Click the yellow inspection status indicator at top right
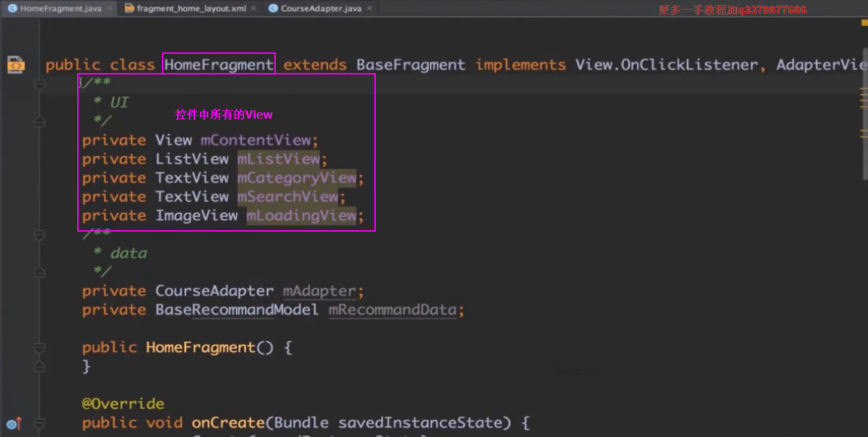Image resolution: width=868 pixels, height=437 pixels. 863,23
